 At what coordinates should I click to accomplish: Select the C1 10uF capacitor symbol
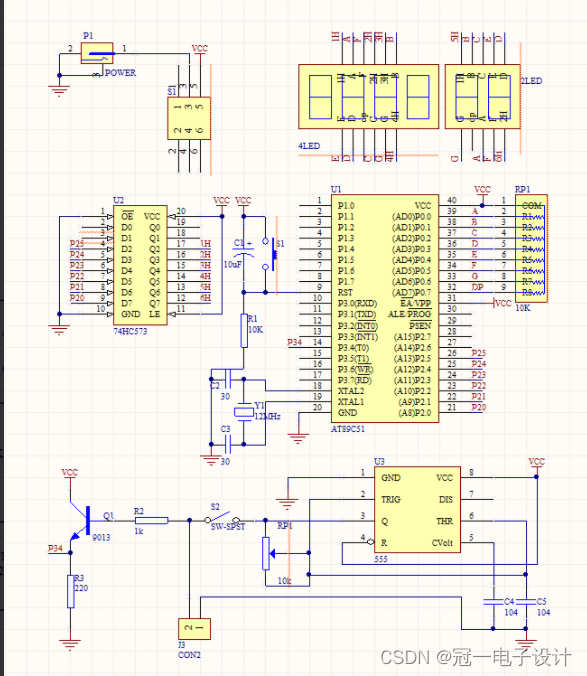[x=244, y=252]
